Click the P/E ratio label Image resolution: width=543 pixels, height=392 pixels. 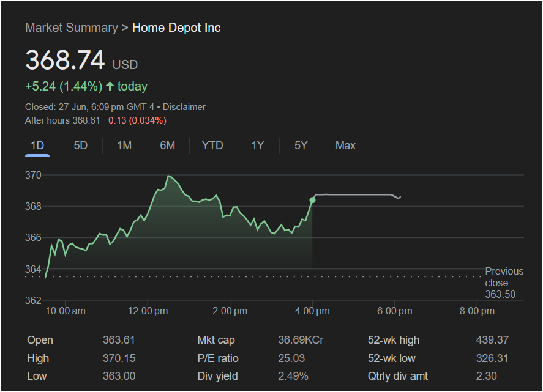[x=218, y=358]
